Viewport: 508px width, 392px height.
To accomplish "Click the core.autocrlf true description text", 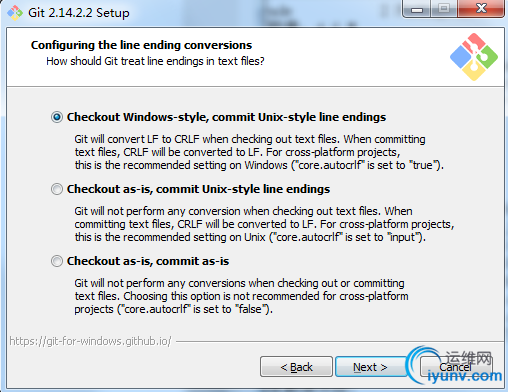I will 259,152.
